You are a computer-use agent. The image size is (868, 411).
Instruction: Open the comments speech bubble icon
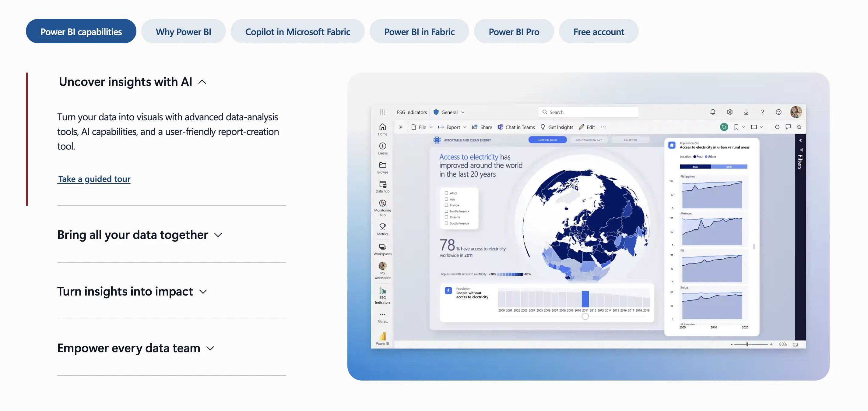pyautogui.click(x=788, y=127)
